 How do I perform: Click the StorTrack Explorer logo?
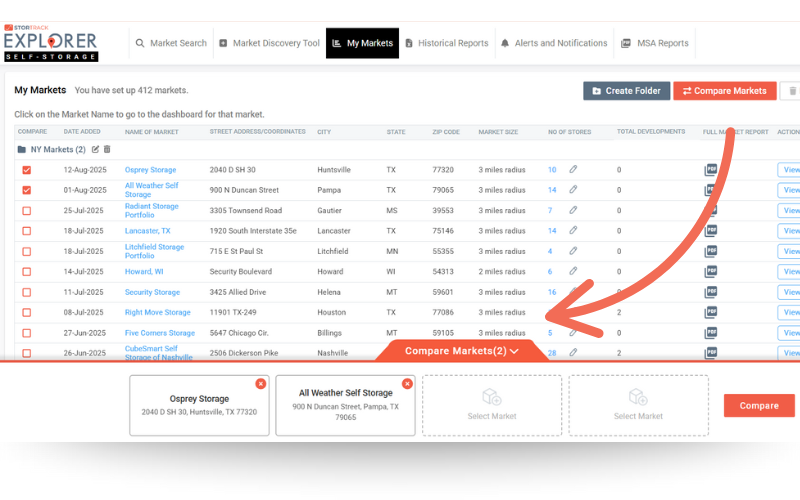point(51,43)
